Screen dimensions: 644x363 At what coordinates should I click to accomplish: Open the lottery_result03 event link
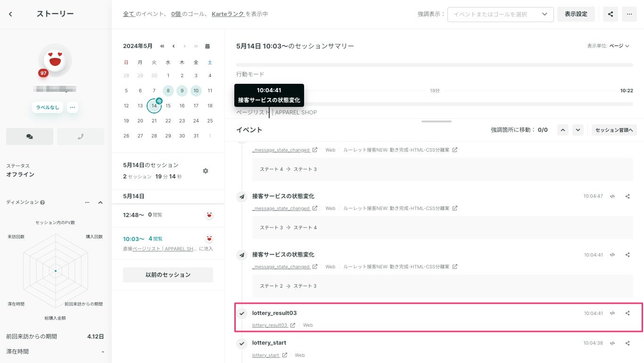click(x=273, y=325)
